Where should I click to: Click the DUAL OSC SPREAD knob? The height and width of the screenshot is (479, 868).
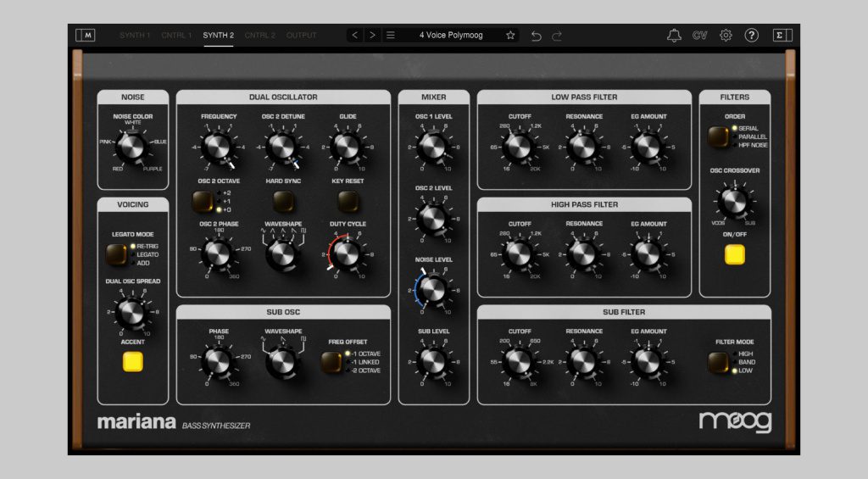click(x=131, y=312)
